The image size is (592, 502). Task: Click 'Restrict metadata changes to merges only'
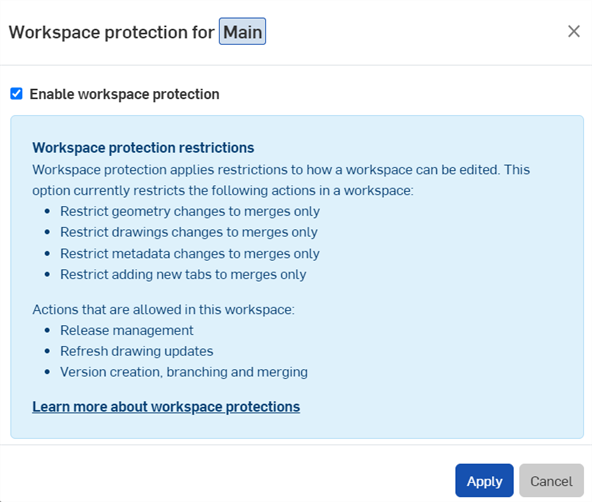(190, 254)
